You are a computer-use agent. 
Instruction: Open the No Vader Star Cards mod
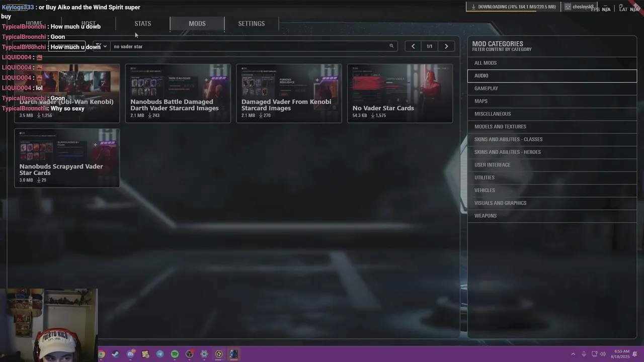(400, 94)
